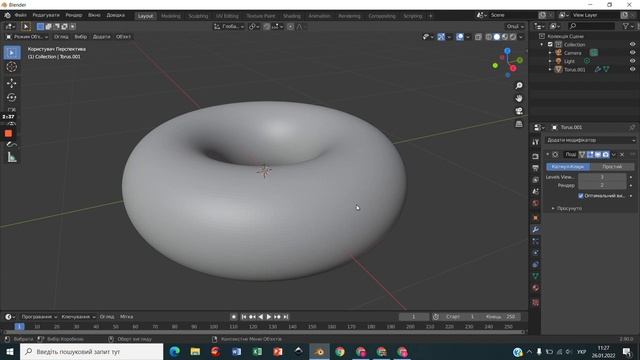Expand the Camera tree row
Viewport: 640px width, 360px height.
[550, 53]
